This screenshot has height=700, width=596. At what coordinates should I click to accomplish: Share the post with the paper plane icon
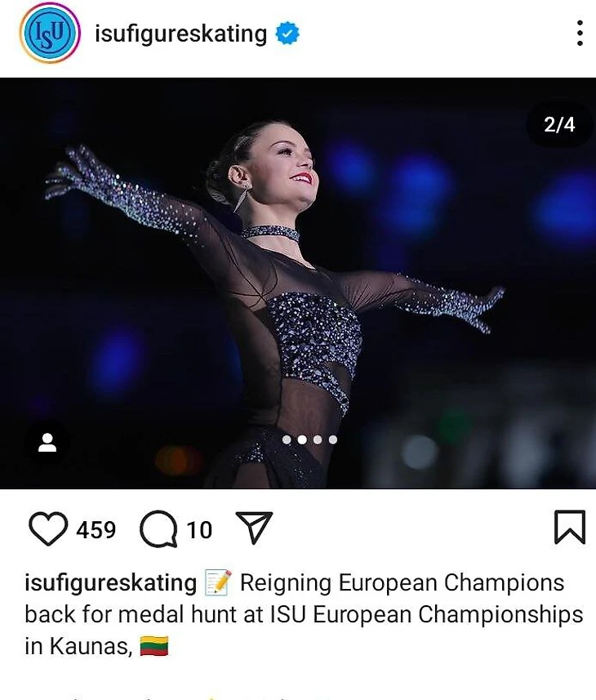coord(254,527)
